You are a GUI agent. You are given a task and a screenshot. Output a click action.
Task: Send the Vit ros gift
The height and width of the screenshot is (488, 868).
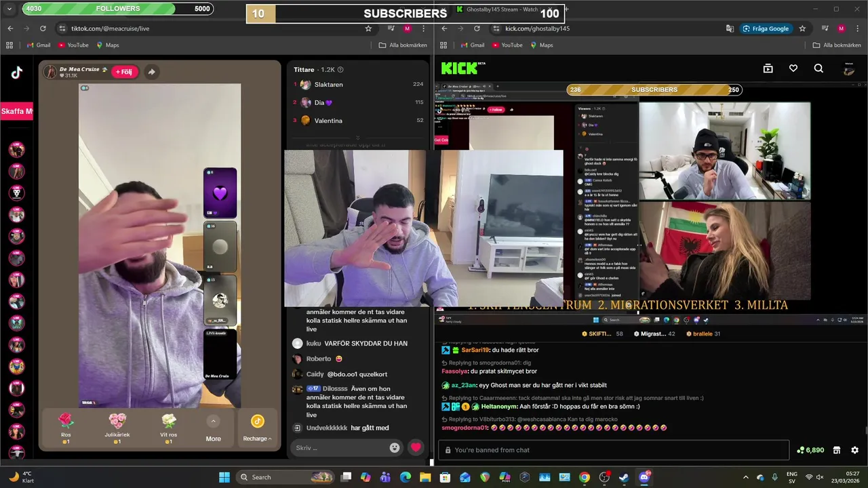[169, 427]
